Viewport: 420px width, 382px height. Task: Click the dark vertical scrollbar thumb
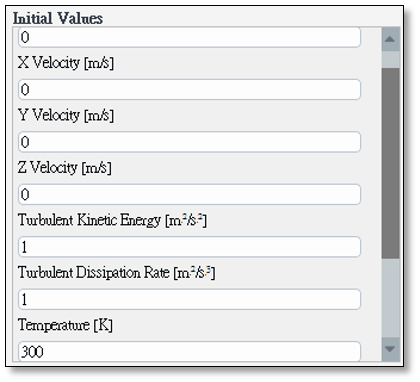(390, 163)
